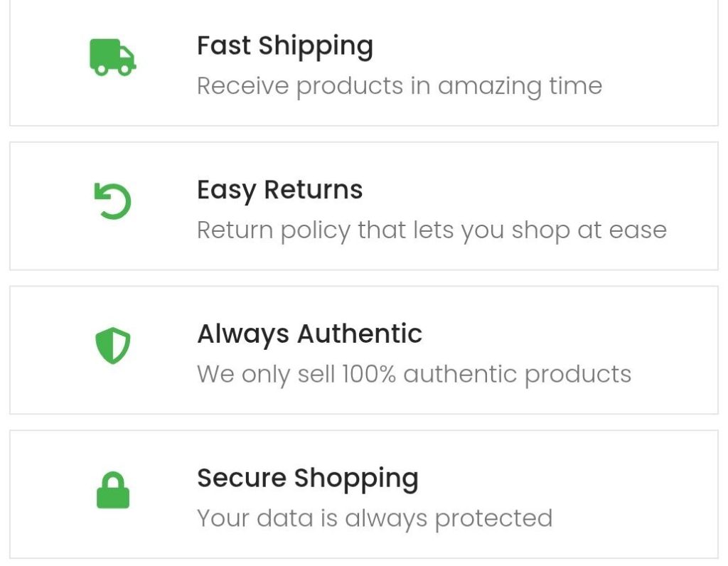Select the Secure Shopping heading
Viewport: 728px width, 566px height.
pyautogui.click(x=307, y=478)
